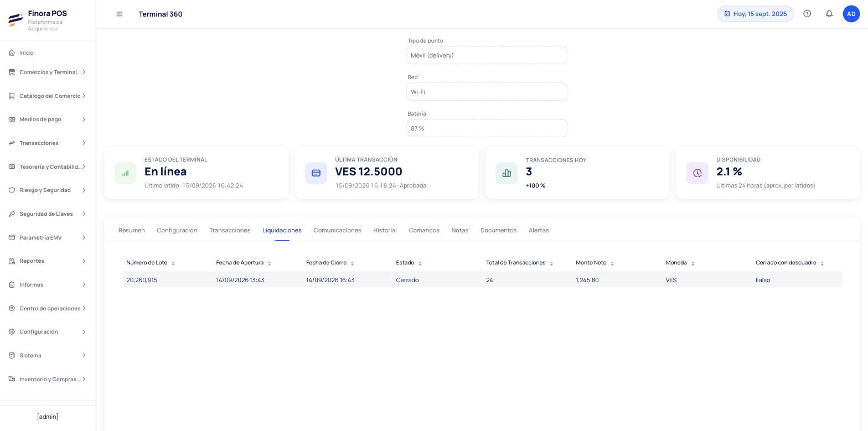
Task: Click the [admin] footer label
Action: tap(48, 417)
